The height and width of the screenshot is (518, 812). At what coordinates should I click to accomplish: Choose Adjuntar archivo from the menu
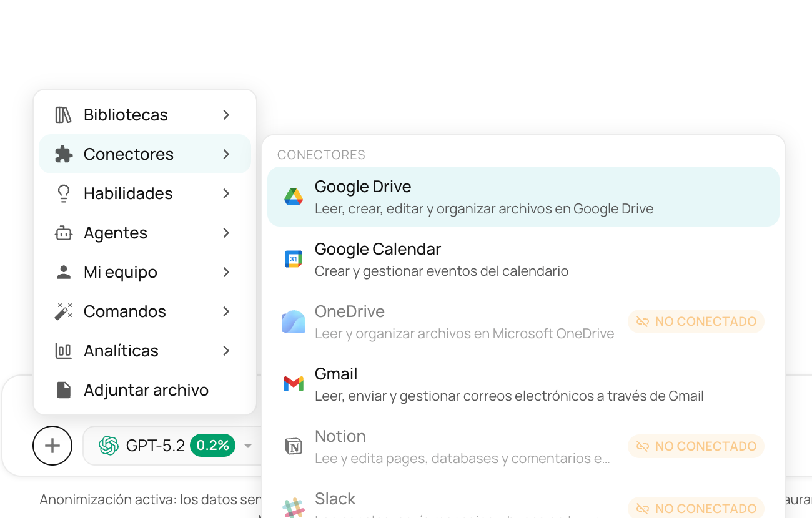click(x=145, y=390)
